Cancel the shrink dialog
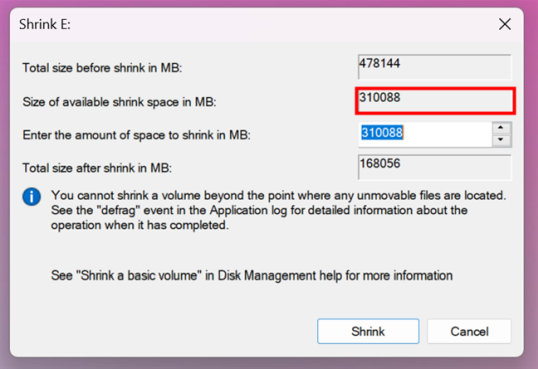 coord(469,331)
